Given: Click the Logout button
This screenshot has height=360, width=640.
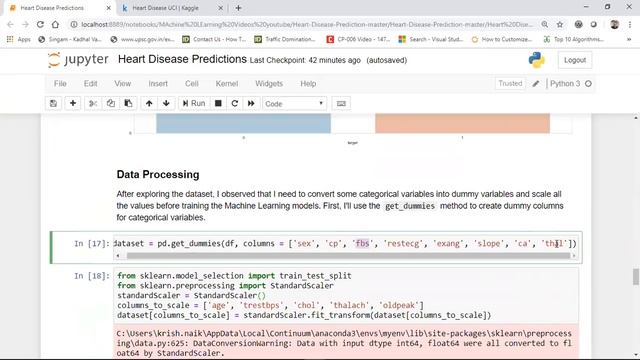Looking at the screenshot, I should tap(575, 60).
